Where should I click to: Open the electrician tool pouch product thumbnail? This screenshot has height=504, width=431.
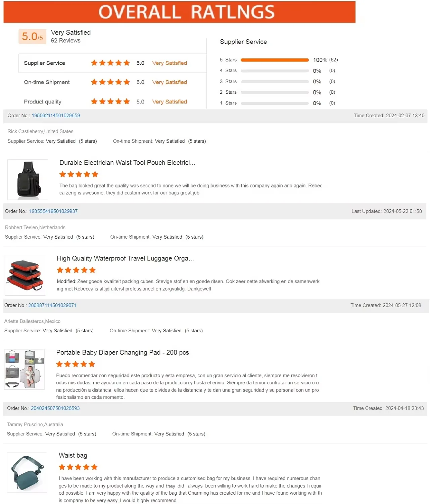(x=28, y=180)
